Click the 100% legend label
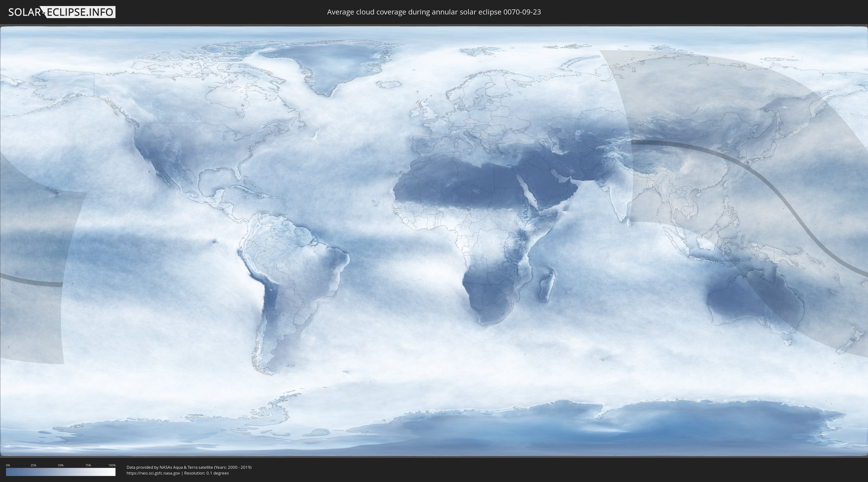868x482 pixels. point(112,465)
